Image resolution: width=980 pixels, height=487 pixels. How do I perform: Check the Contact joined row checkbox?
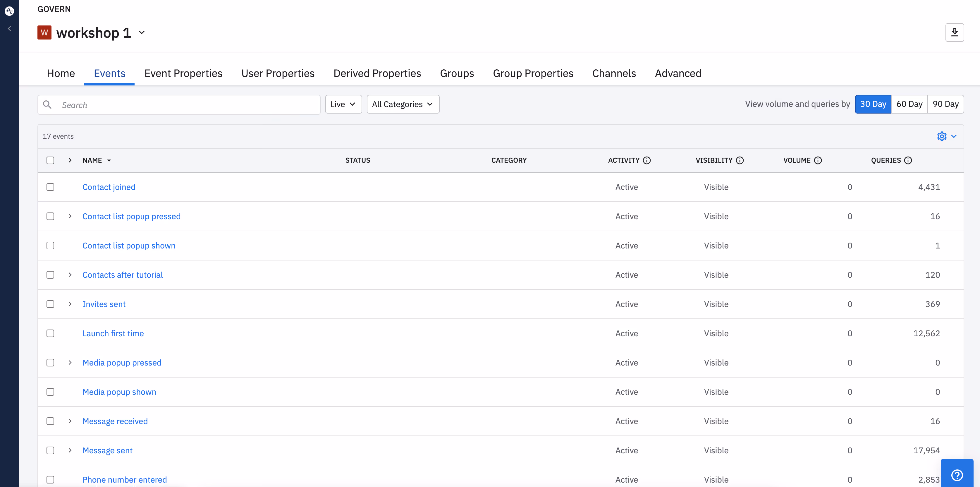(x=50, y=187)
